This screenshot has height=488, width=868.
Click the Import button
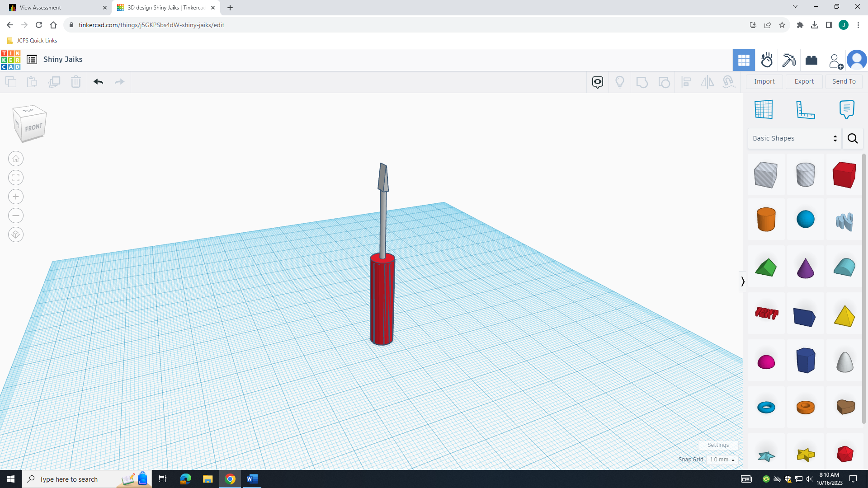pyautogui.click(x=764, y=81)
